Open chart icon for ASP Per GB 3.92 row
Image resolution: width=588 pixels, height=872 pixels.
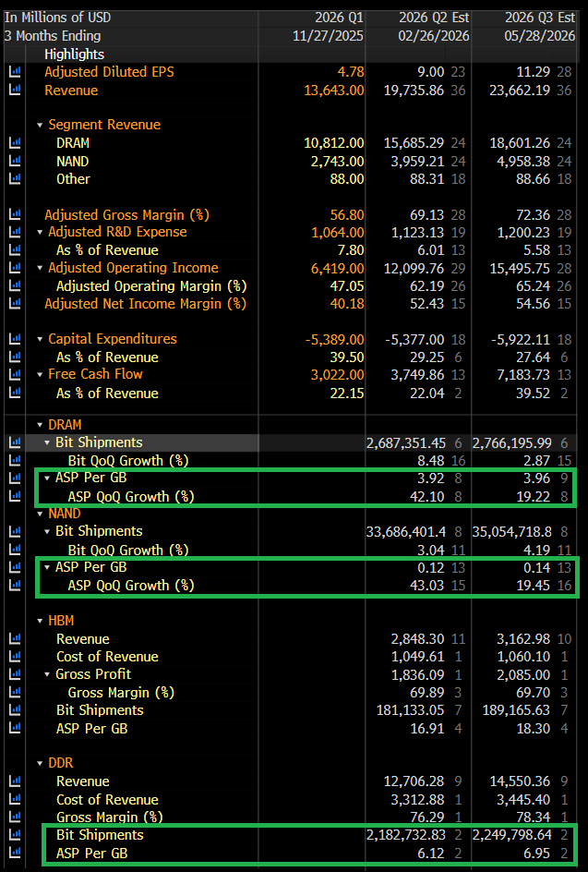tap(15, 478)
